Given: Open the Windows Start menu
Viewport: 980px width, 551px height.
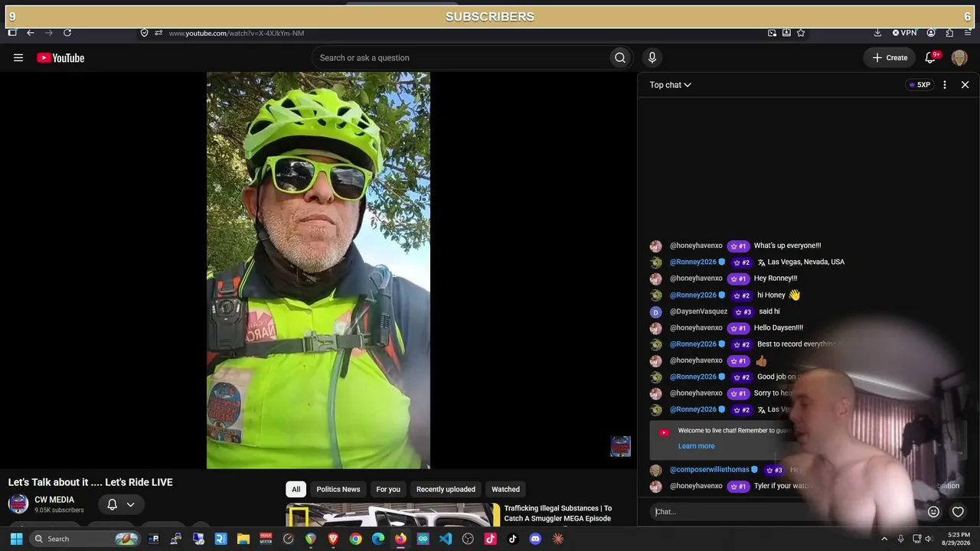Looking at the screenshot, I should pos(16,539).
